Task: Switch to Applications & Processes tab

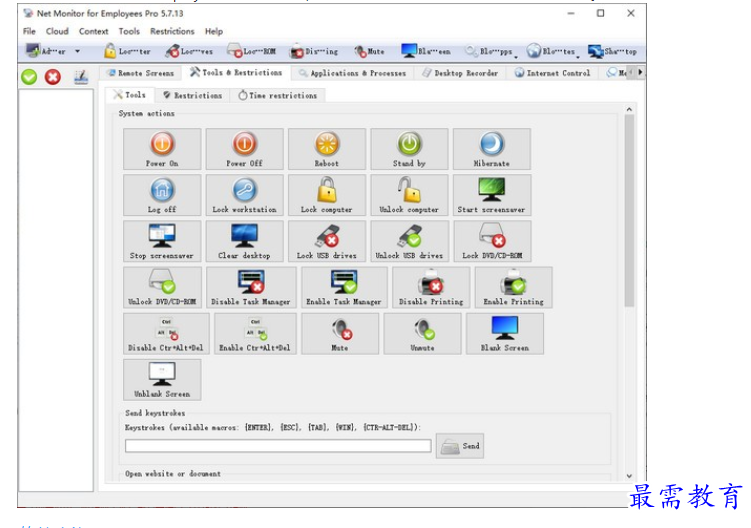Action: [x=353, y=73]
